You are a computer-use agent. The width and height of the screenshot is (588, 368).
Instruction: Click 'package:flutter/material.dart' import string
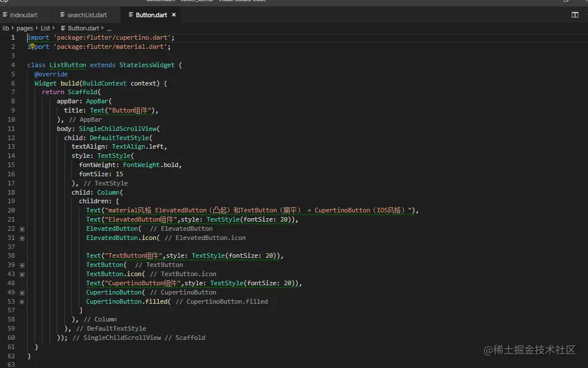point(110,47)
